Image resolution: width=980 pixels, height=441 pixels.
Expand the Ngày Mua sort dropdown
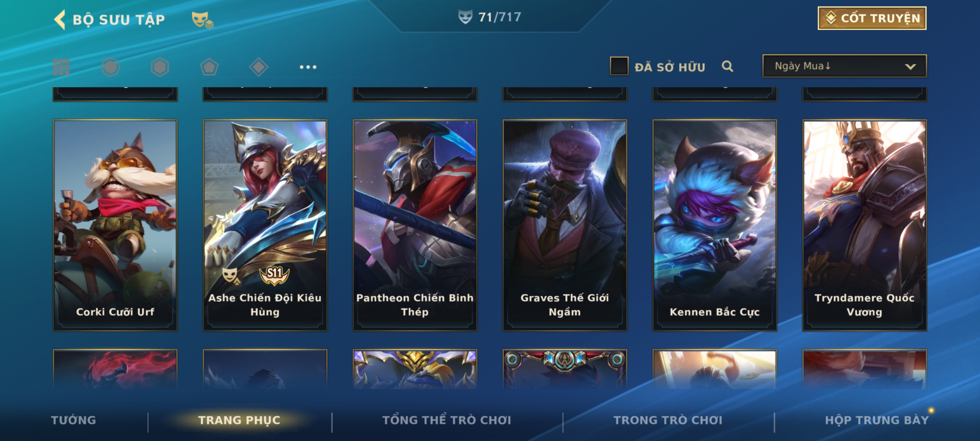[844, 66]
